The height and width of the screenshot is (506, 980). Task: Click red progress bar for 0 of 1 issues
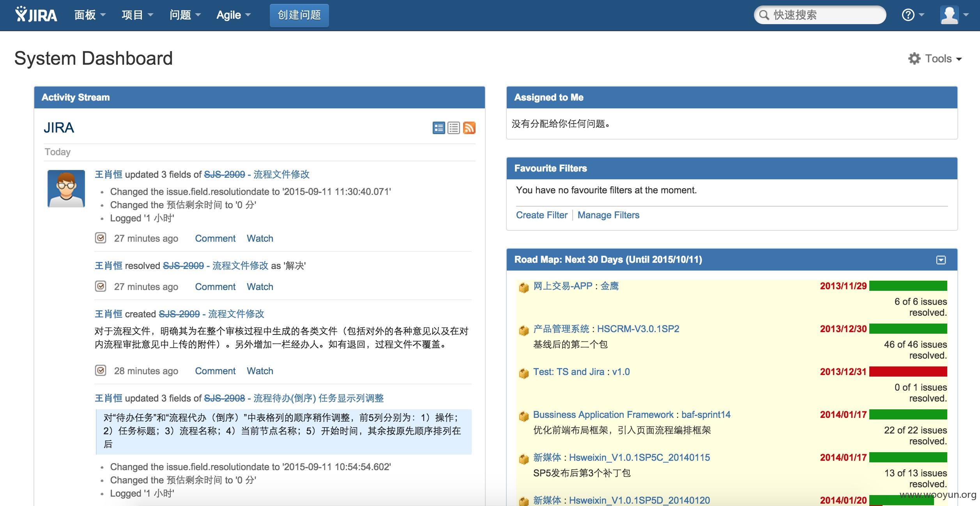[908, 372]
